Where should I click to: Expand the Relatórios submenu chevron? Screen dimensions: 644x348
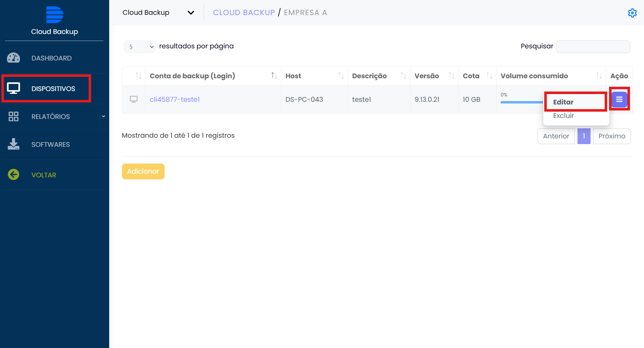coord(103,117)
